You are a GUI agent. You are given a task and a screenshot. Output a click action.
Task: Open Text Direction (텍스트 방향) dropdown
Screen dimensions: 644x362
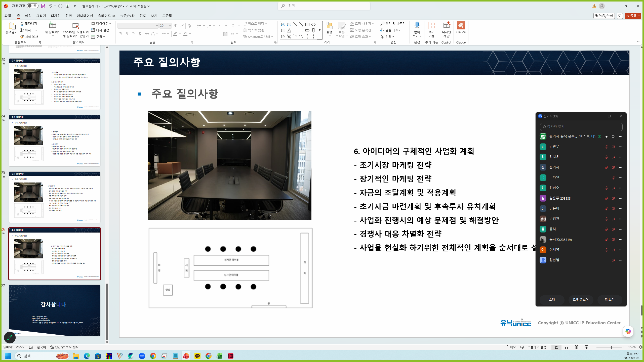coord(255,24)
